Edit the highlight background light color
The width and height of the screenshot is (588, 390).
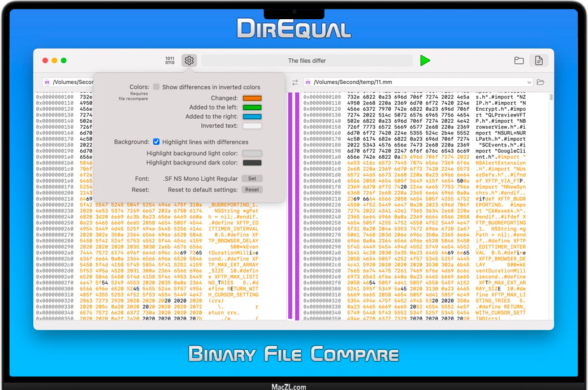(x=252, y=153)
